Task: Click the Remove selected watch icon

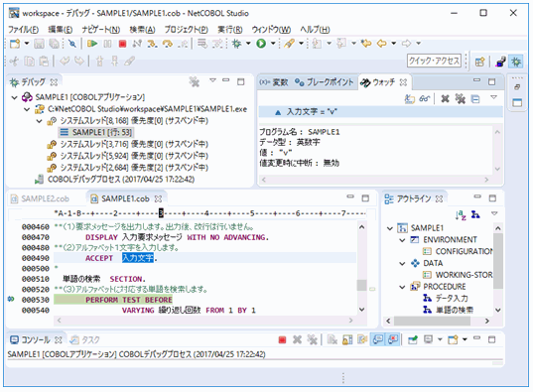Action: pyautogui.click(x=445, y=99)
